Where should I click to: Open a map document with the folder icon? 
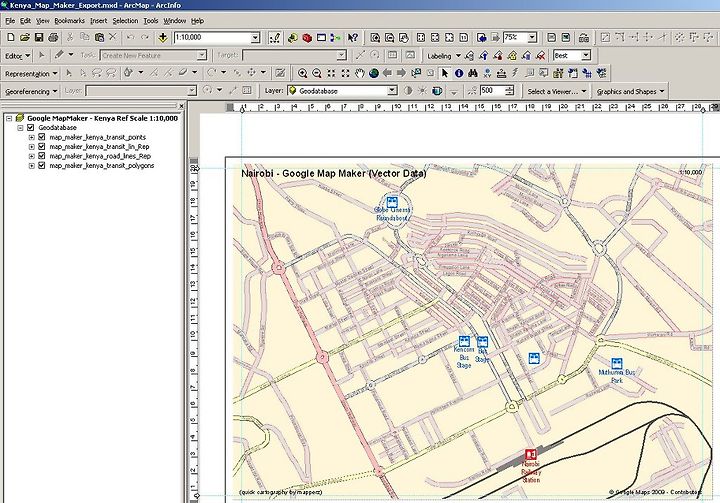click(x=25, y=37)
